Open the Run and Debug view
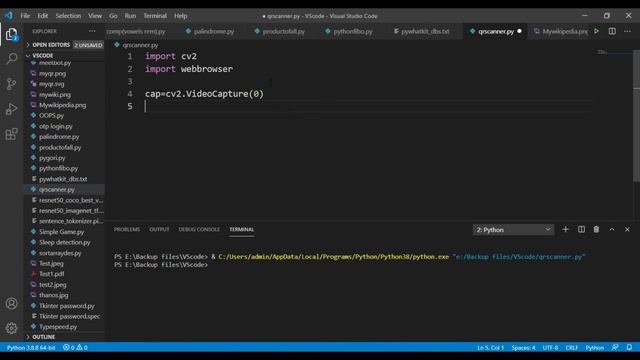640x360 pixels. [x=11, y=109]
